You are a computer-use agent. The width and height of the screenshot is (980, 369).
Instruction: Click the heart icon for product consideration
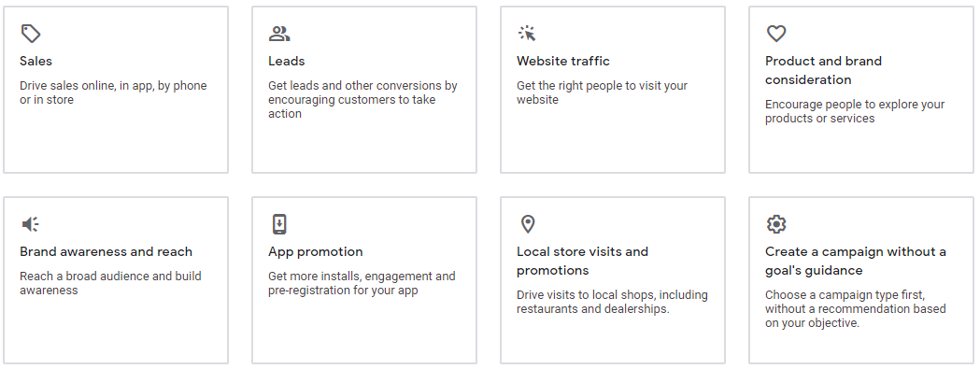pos(776,34)
